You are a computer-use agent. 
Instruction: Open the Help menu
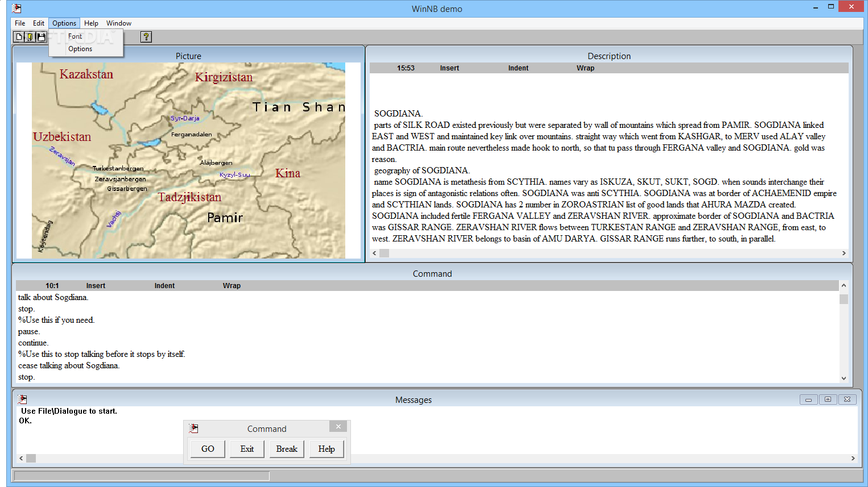pyautogui.click(x=91, y=23)
